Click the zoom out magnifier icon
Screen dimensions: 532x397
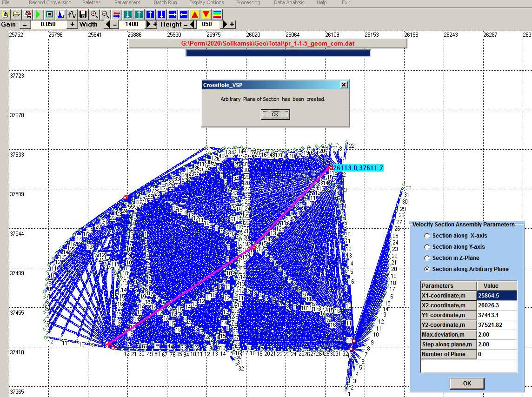(106, 14)
